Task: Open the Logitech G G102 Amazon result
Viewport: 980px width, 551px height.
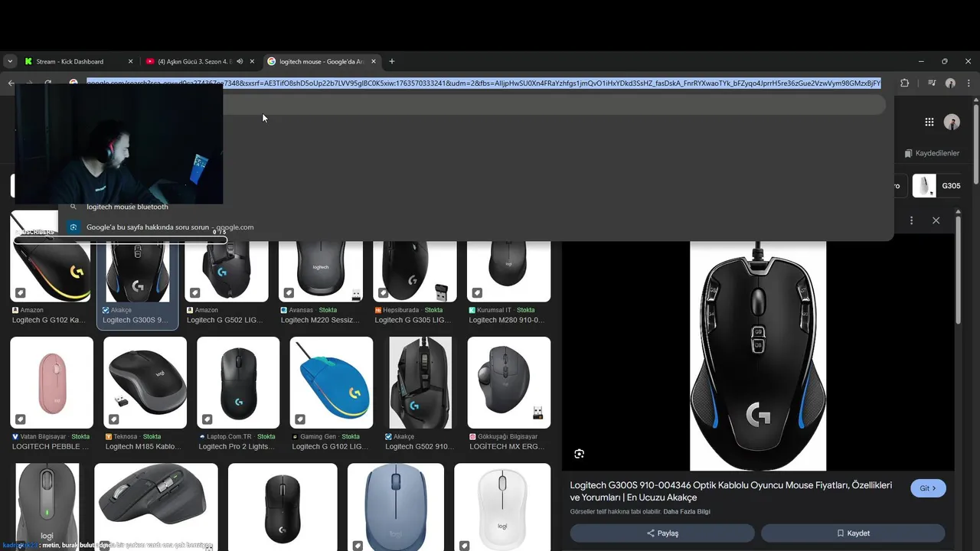Action: pos(51,272)
